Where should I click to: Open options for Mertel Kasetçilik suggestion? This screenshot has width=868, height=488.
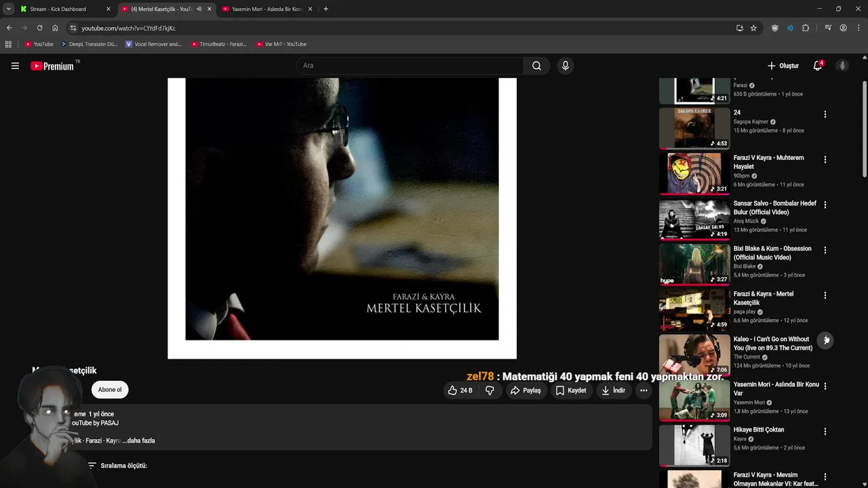(825, 296)
